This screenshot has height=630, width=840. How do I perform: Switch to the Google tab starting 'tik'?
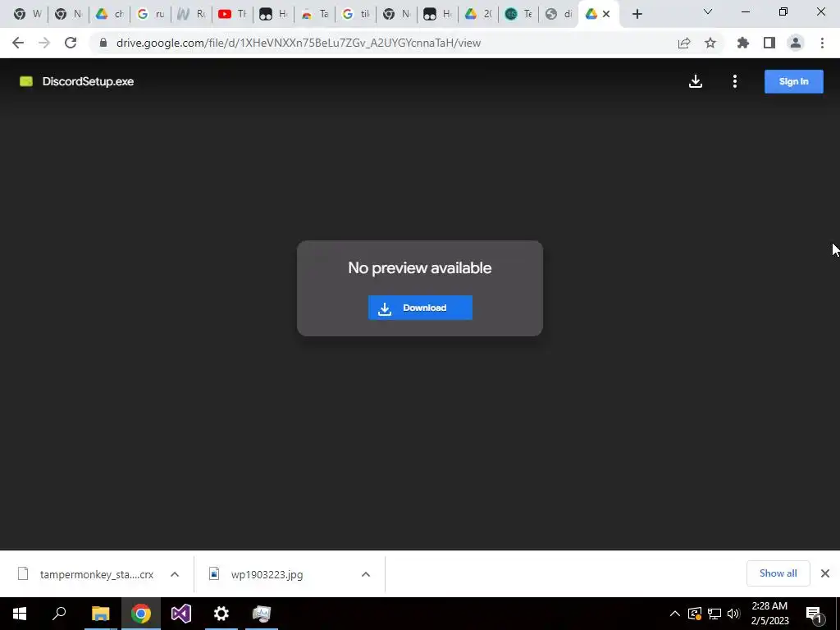(356, 14)
